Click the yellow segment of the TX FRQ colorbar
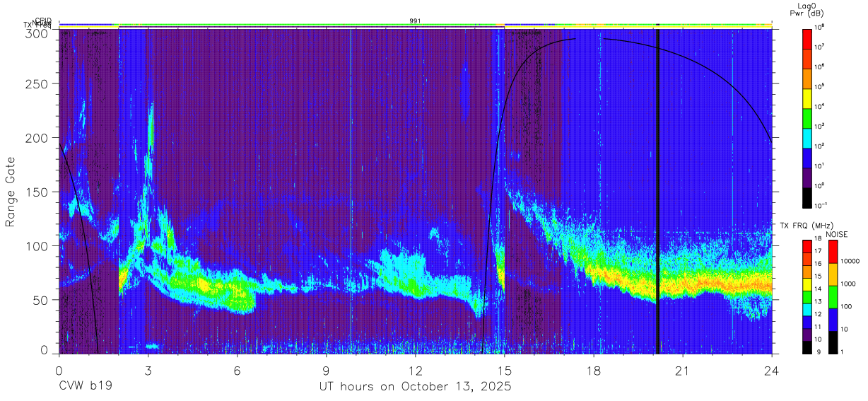This screenshot has width=868, height=401. [807, 284]
